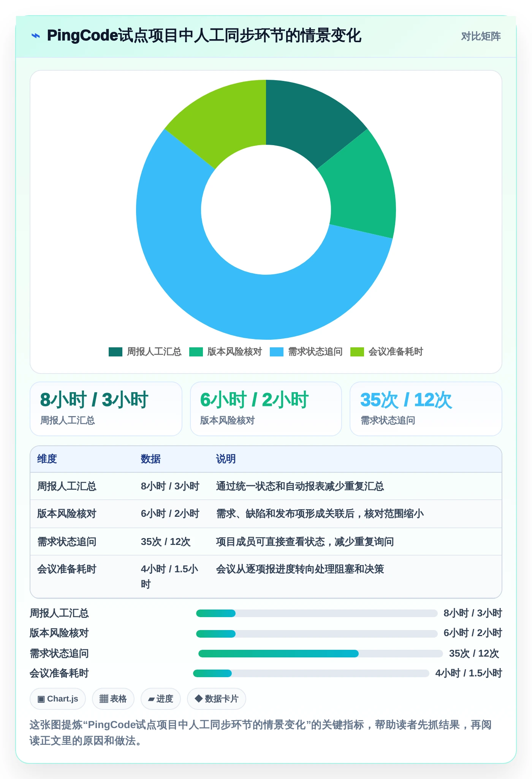Select the 版本风险核对 table row cell
This screenshot has width=532, height=779.
point(67,514)
